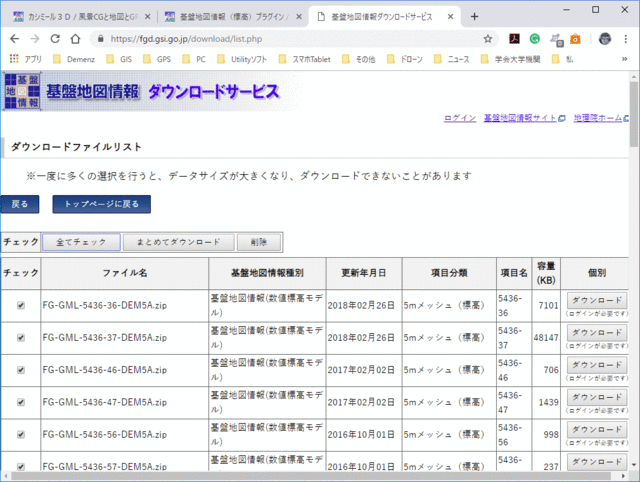Open the アプリ apps shortcut
This screenshot has height=482, width=640.
25,59
